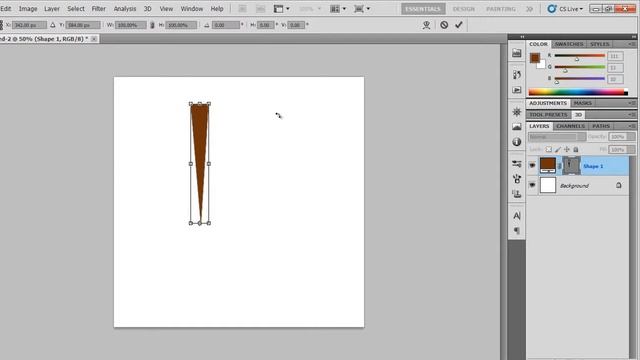Toggle maintain aspect ratio chain link
Screen dimensions: 640x360
click(152, 25)
